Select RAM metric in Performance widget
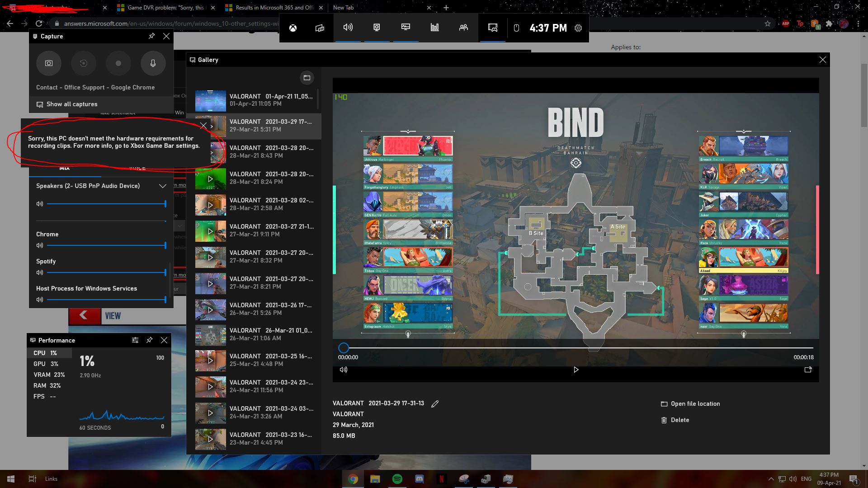 (x=50, y=385)
